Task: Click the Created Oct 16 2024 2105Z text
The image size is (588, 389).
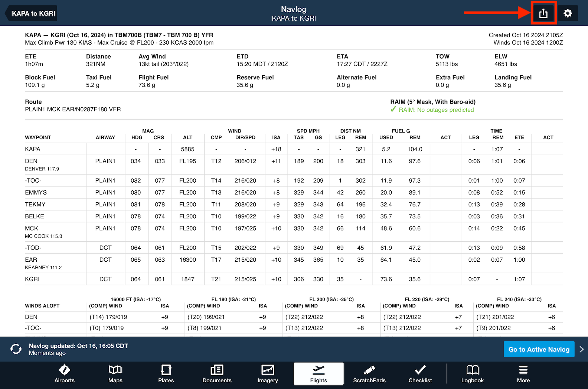Action: click(x=526, y=35)
